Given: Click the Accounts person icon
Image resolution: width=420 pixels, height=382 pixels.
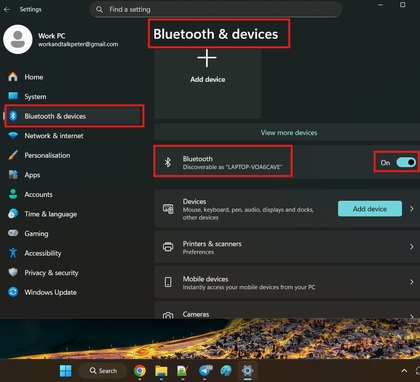Looking at the screenshot, I should (x=13, y=194).
